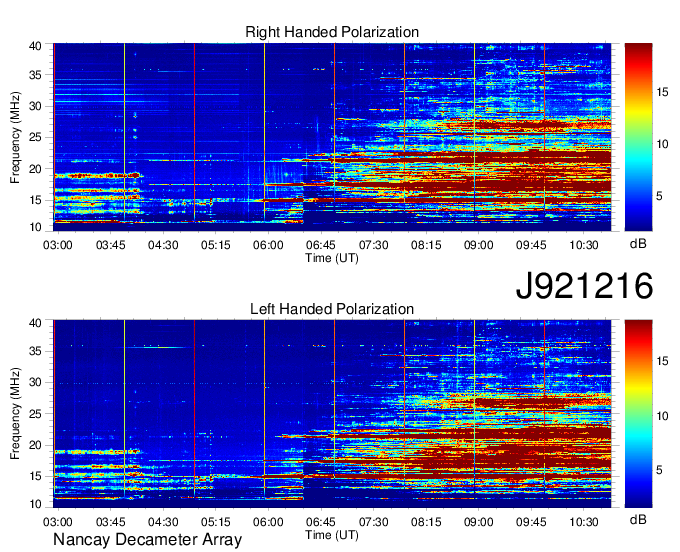Click the 09:00 tick on the bottom plot
This screenshot has width=680, height=552.
tap(478, 522)
